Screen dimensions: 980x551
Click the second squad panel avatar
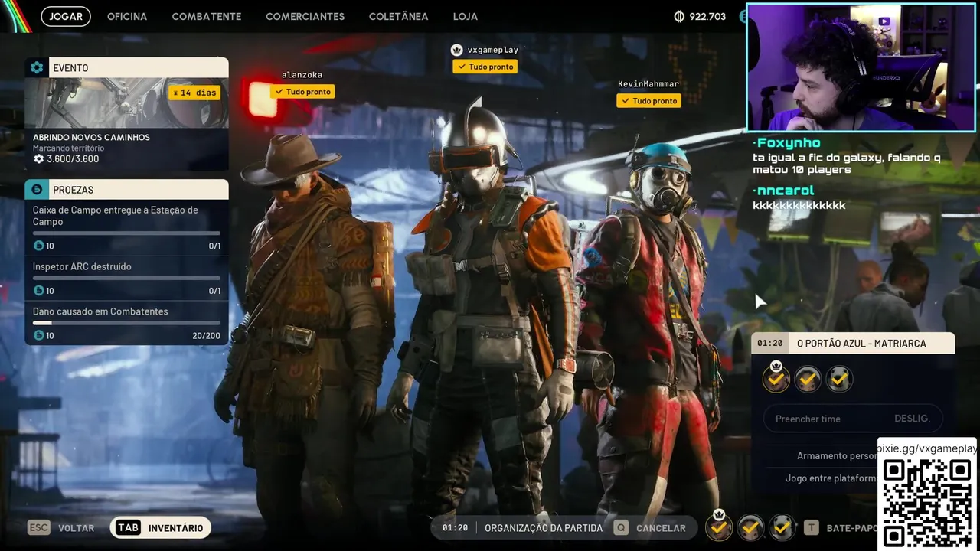(x=808, y=379)
